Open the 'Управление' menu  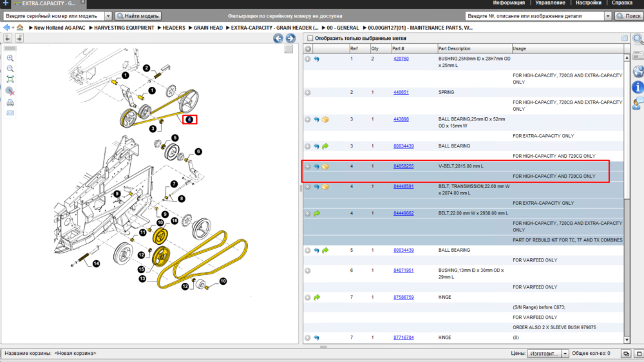(x=551, y=3)
